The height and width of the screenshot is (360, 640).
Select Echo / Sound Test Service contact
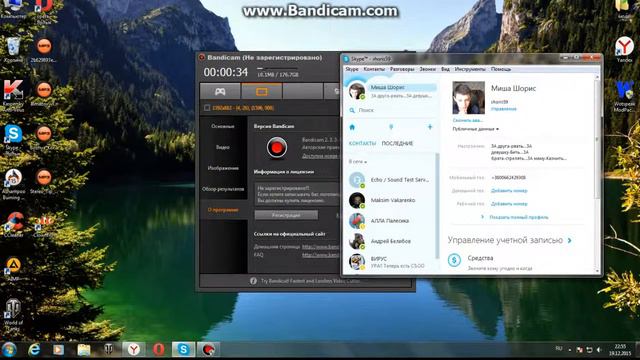coord(391,180)
